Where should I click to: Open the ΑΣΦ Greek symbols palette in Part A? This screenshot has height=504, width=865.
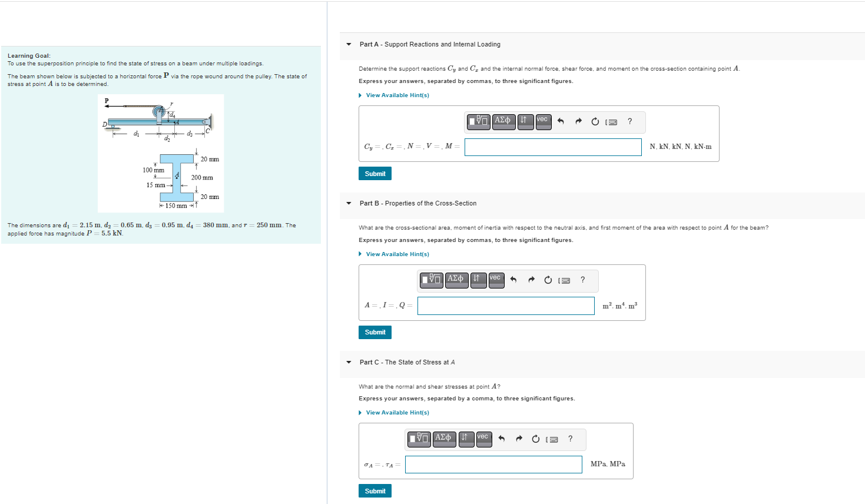click(503, 122)
